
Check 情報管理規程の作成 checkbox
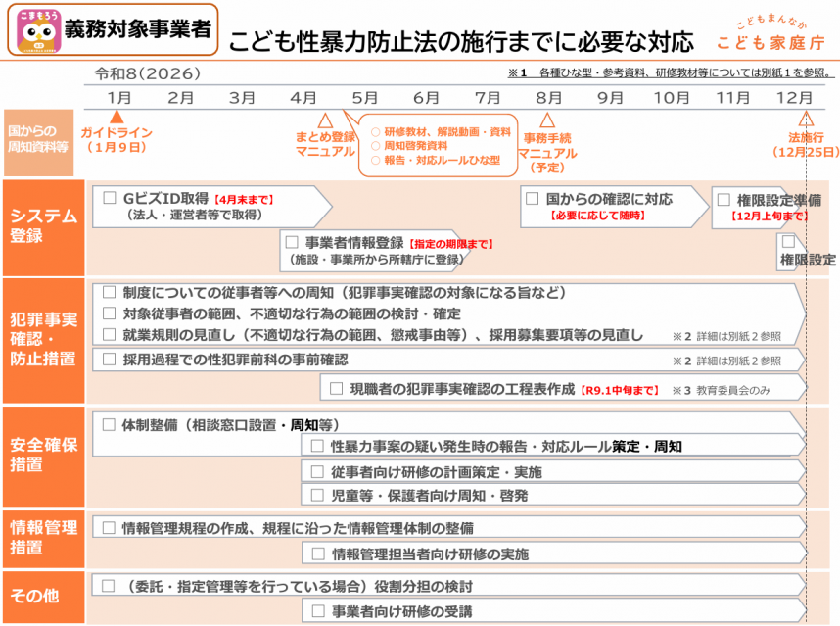pyautogui.click(x=109, y=528)
